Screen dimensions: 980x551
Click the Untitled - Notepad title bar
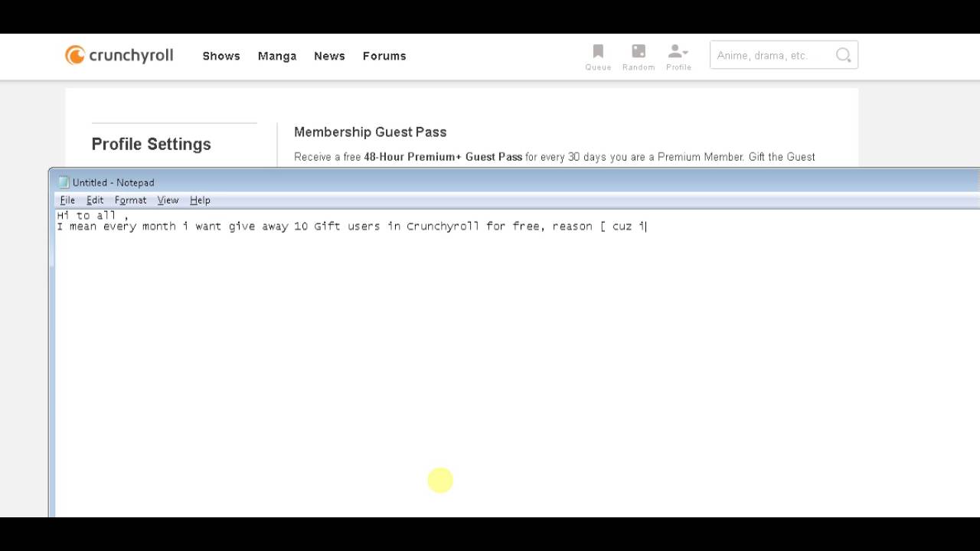514,182
